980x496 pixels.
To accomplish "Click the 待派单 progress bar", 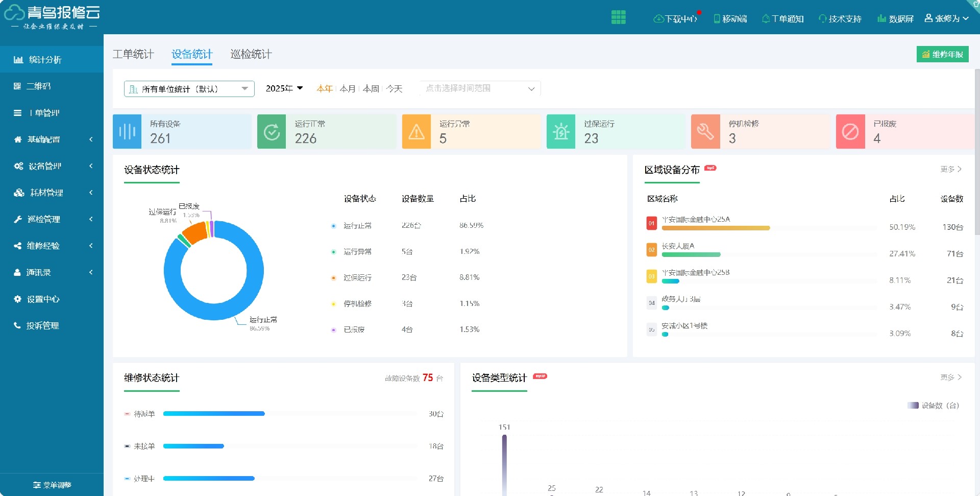I will (214, 414).
